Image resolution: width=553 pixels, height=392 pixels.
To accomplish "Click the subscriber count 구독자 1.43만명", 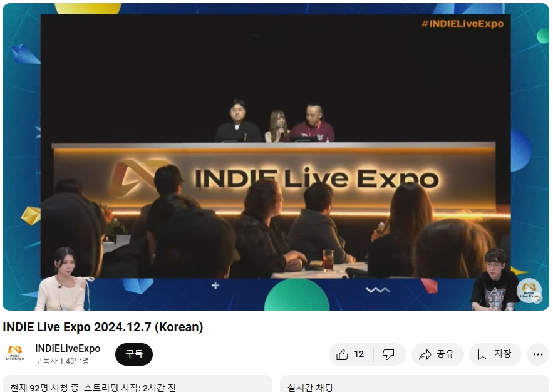I will coord(62,361).
